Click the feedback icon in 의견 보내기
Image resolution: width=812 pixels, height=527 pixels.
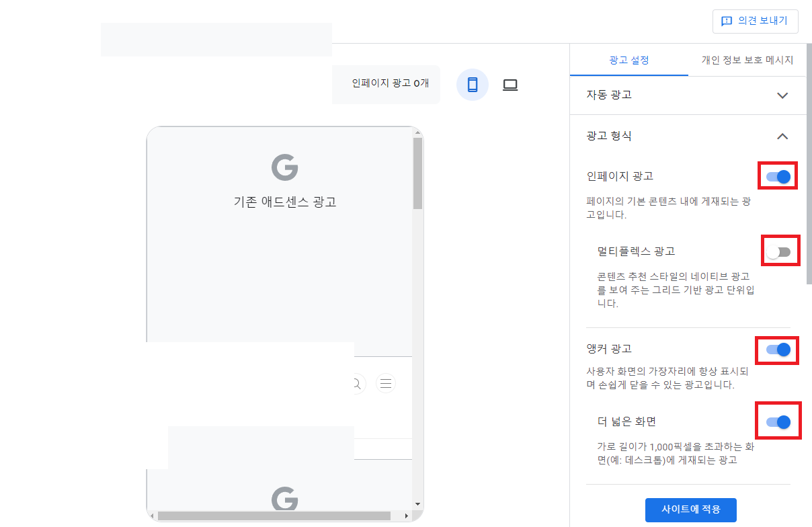(x=727, y=21)
